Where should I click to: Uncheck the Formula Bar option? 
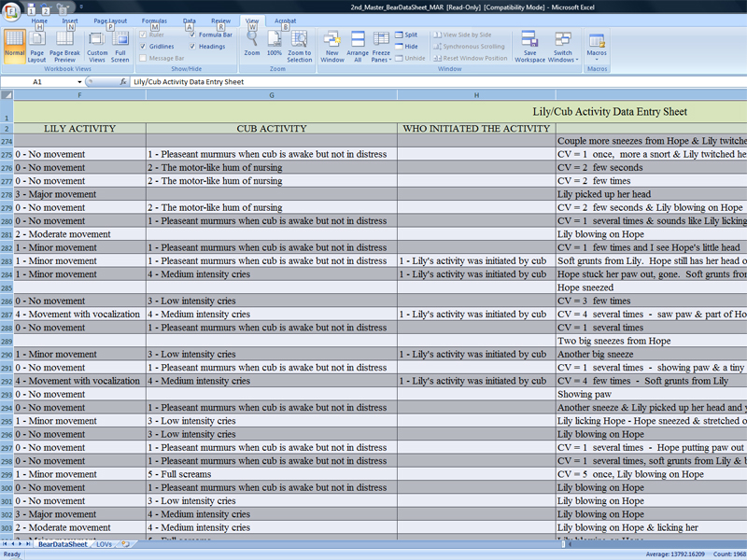pos(195,35)
